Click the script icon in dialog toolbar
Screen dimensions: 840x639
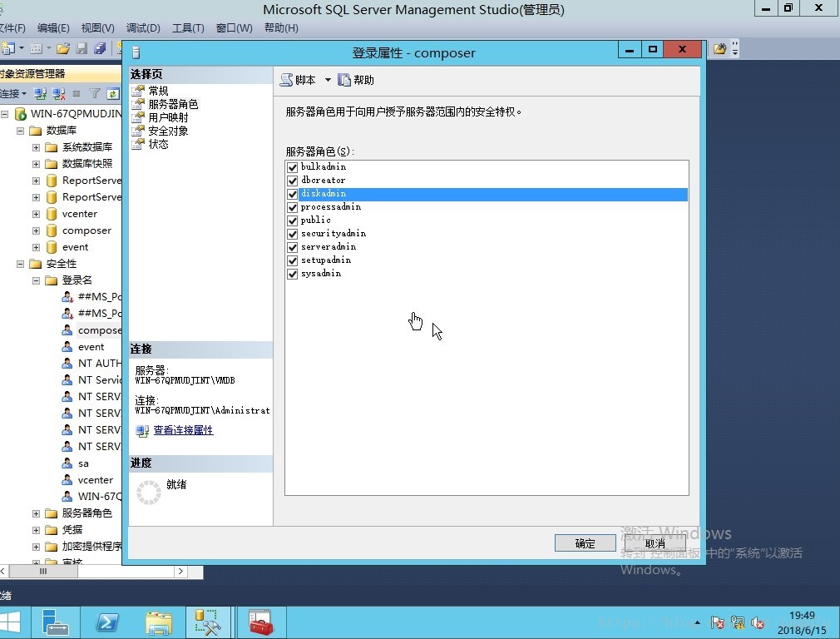(287, 80)
